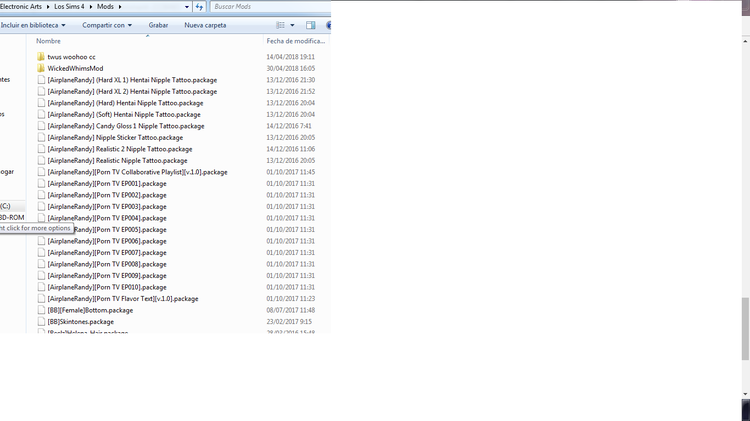Select the [BB]Skintones.package file icon
Screen dimensions: 750x421
[x=41, y=321]
